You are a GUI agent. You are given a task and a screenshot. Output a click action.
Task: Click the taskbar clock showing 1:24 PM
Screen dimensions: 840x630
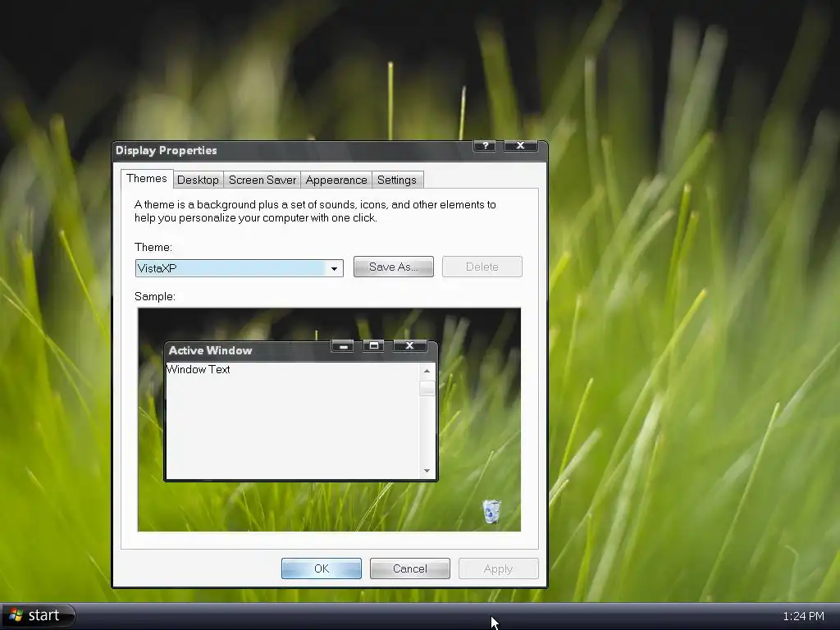click(x=804, y=616)
